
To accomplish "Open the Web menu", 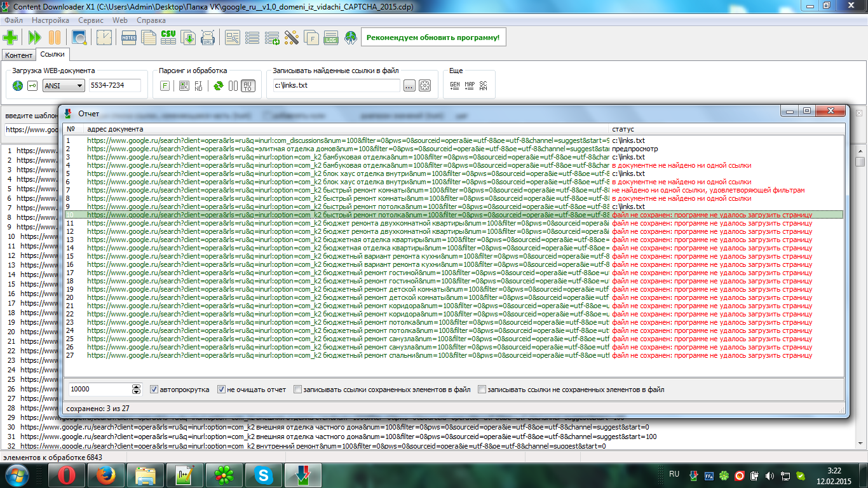I will [x=120, y=20].
